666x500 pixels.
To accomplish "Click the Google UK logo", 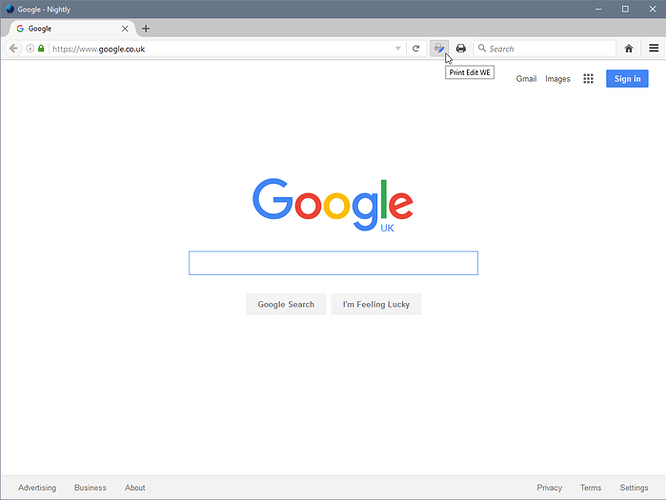I will (x=333, y=205).
